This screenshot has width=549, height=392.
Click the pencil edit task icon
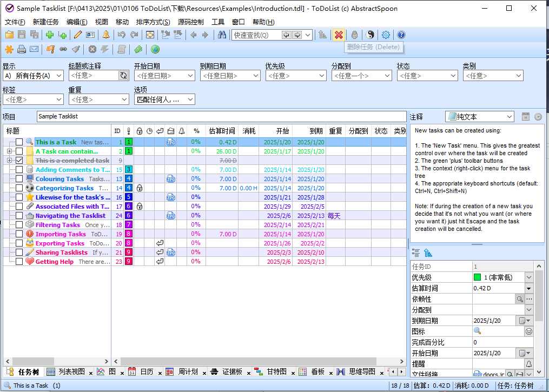(x=78, y=35)
